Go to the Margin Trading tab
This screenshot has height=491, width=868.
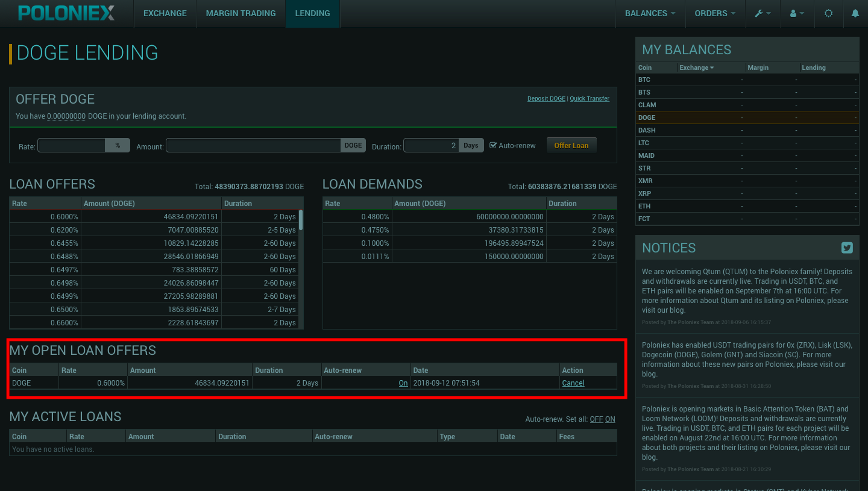click(241, 13)
